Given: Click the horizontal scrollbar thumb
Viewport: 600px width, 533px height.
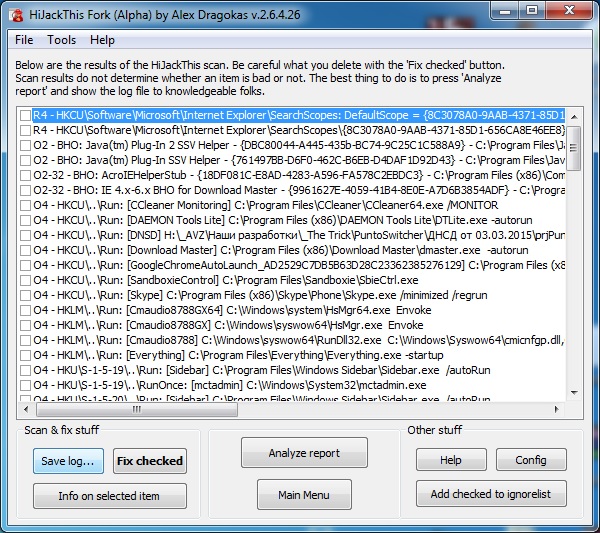Looking at the screenshot, I should [x=137, y=409].
